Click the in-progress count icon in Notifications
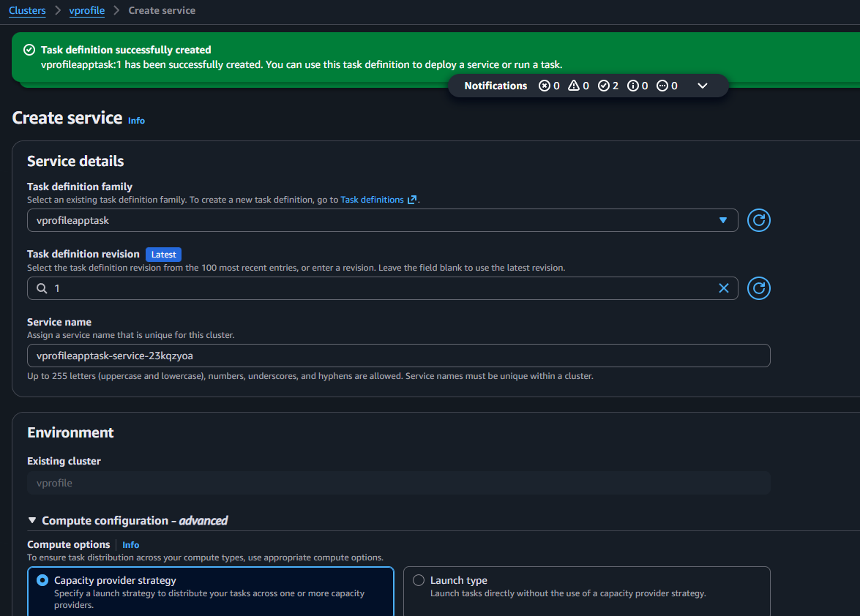Image resolution: width=860 pixels, height=616 pixels. (x=662, y=86)
